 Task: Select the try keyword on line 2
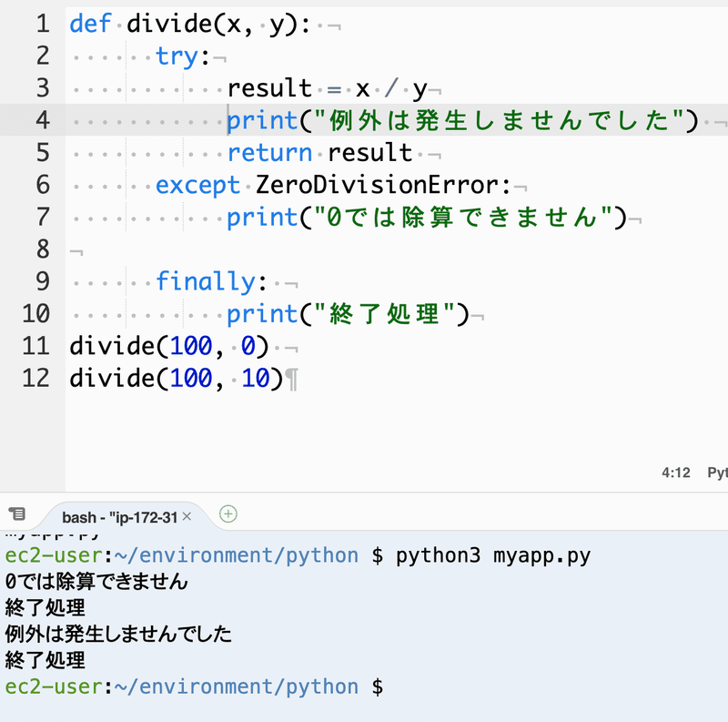(x=178, y=56)
